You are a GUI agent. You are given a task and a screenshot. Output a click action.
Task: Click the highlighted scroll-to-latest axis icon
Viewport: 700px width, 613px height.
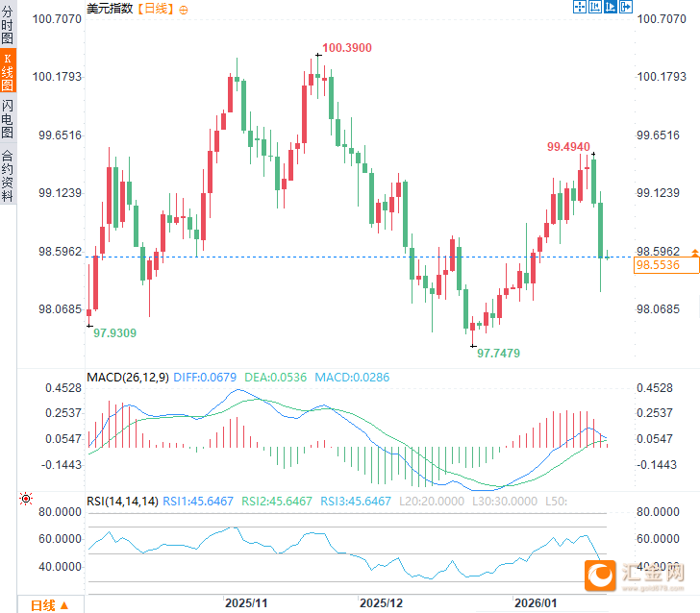point(610,7)
